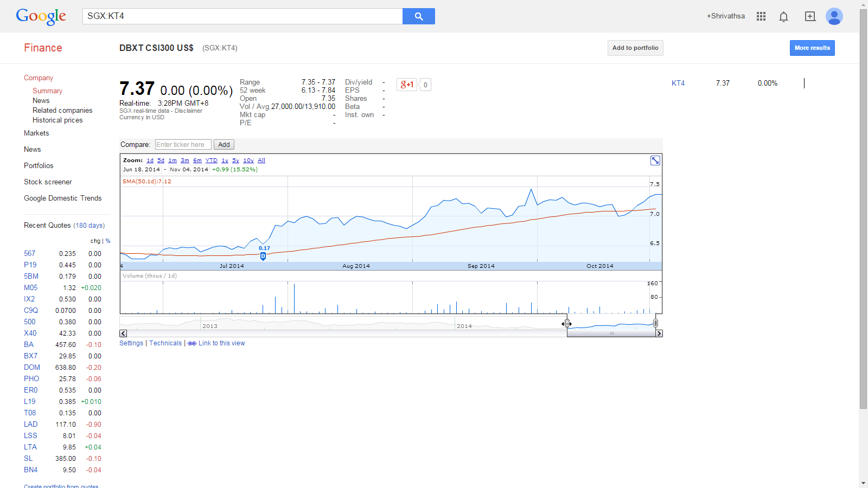The image size is (868, 488).
Task: Click the Google +1 button
Action: (407, 85)
